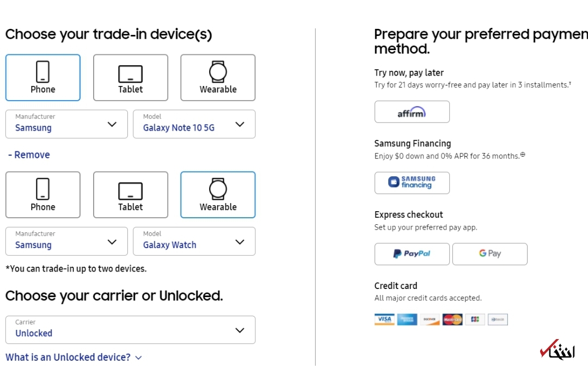Click the Discover card icon
The image size is (588, 369).
[x=430, y=319]
